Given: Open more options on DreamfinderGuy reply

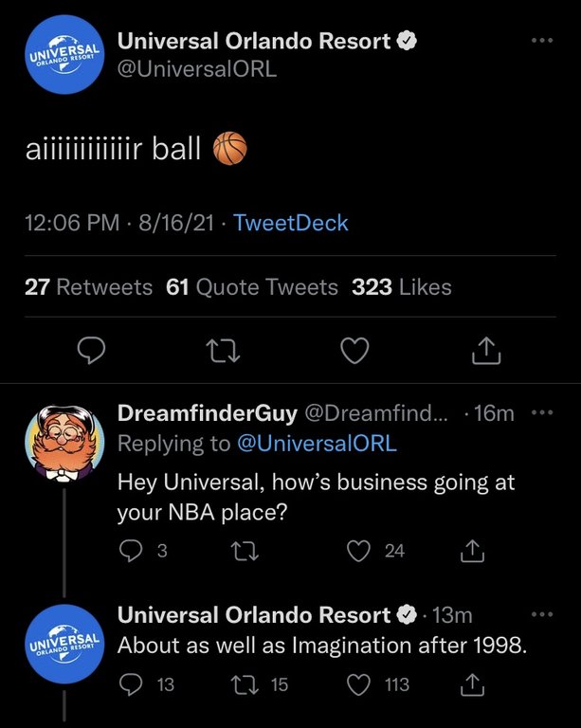Looking at the screenshot, I should tap(541, 412).
